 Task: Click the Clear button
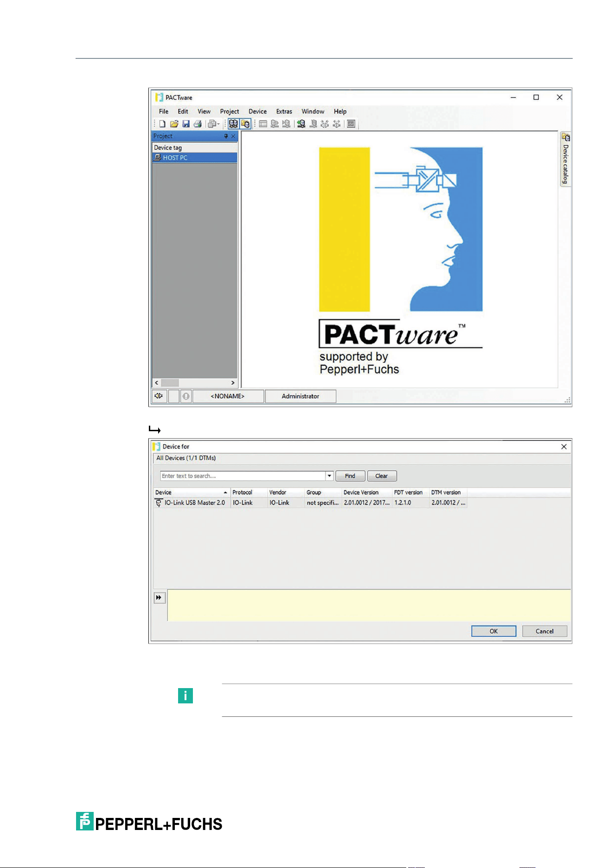pos(382,476)
